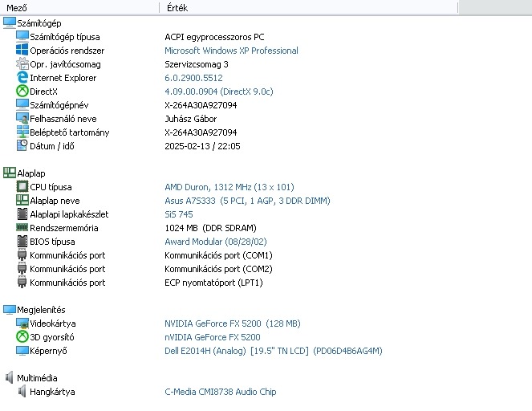Select the Megjelenítés group header
The height and width of the screenshot is (411, 532).
click(x=41, y=310)
